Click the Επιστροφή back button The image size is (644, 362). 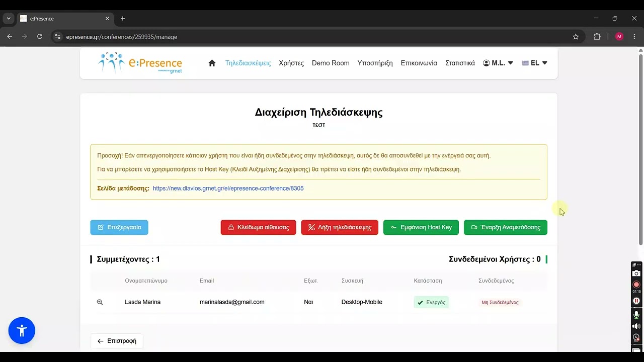pos(117,341)
